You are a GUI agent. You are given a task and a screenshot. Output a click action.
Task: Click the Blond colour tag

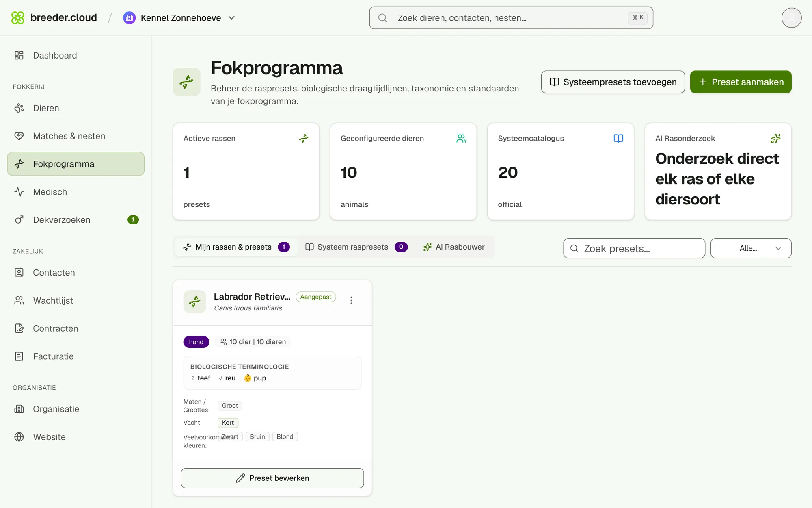coord(285,436)
